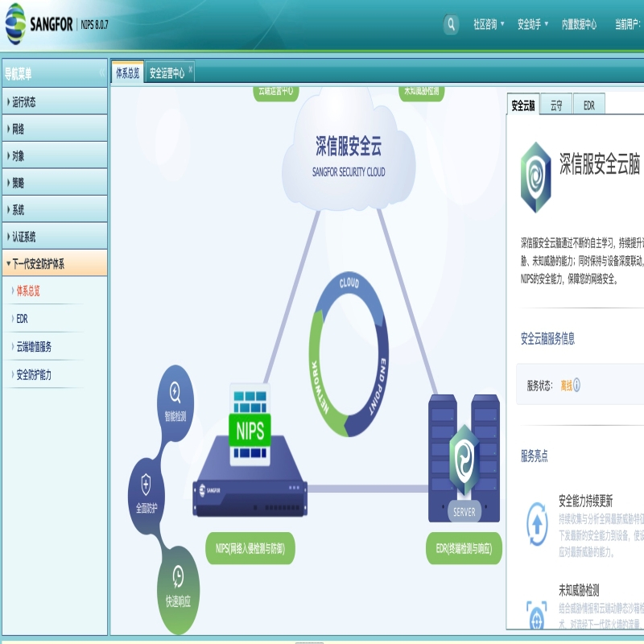
Task: Open the 安全助手 dropdown
Action: 533,24
